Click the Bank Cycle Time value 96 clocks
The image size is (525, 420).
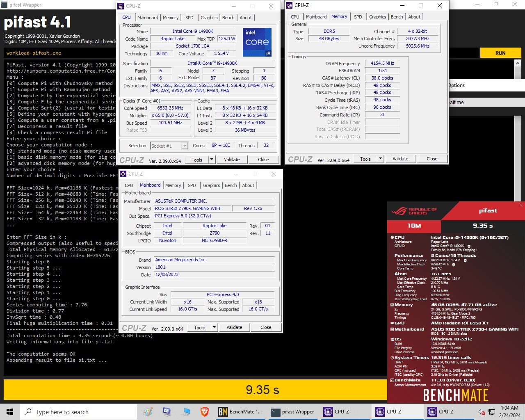[x=382, y=107]
